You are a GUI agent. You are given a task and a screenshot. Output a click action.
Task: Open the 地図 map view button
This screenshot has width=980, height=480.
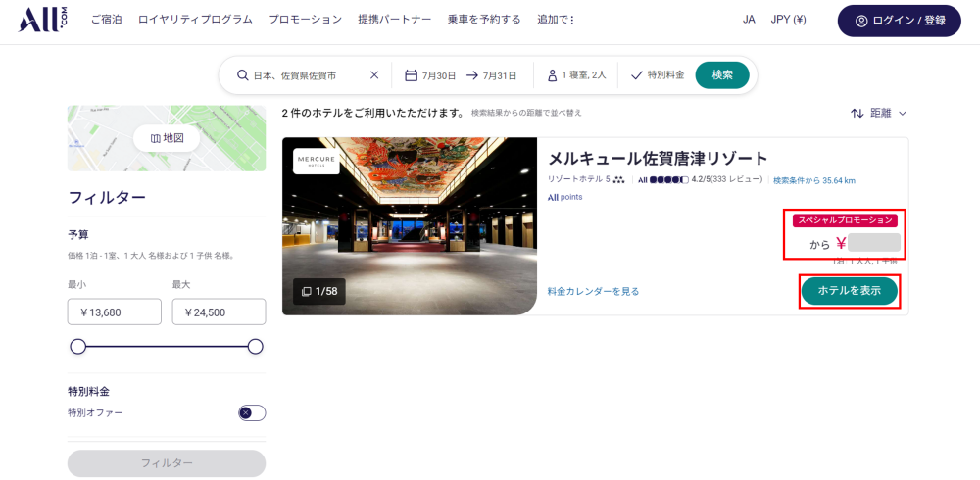(167, 138)
